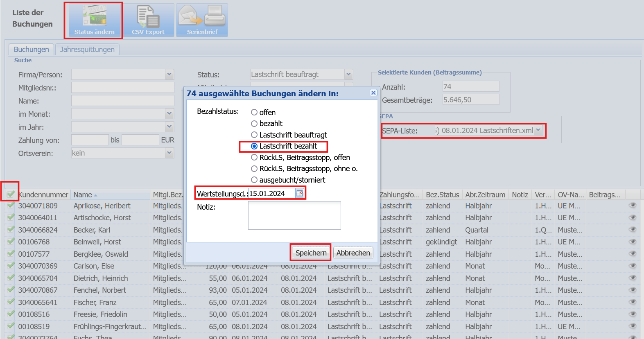This screenshot has width=644, height=339.
Task: Click the Anzahl value field
Action: (471, 86)
